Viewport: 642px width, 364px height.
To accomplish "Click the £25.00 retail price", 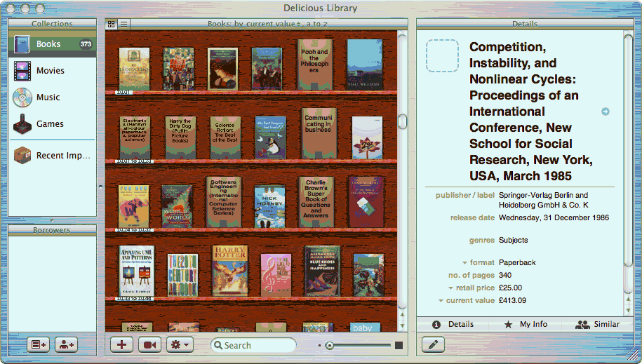I will 510,288.
